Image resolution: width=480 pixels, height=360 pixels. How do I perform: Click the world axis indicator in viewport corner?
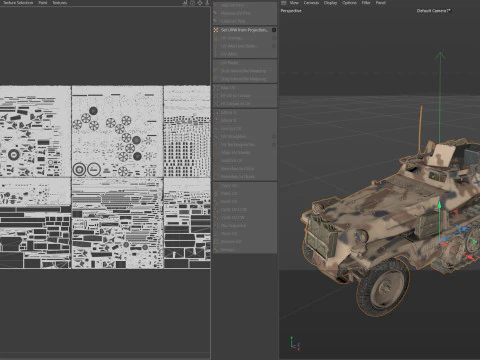point(295,344)
